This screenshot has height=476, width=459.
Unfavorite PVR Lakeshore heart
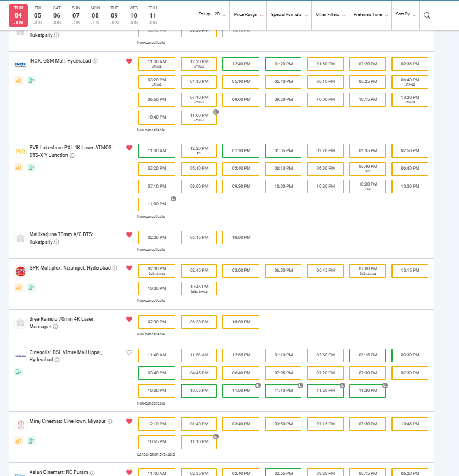(x=130, y=148)
